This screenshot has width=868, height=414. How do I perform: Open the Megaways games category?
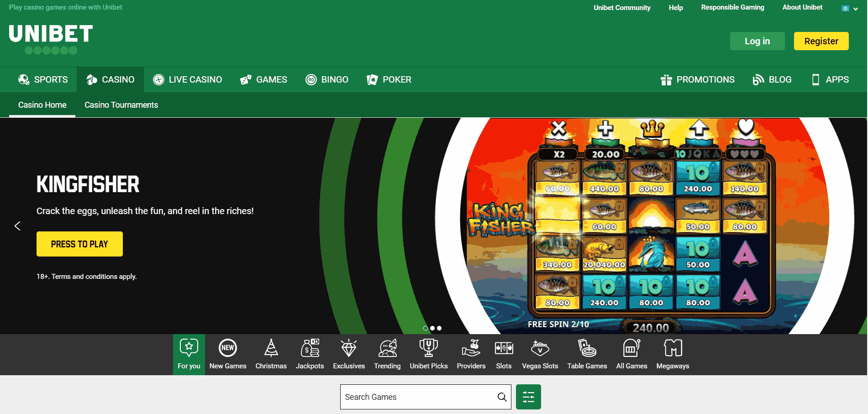[672, 354]
